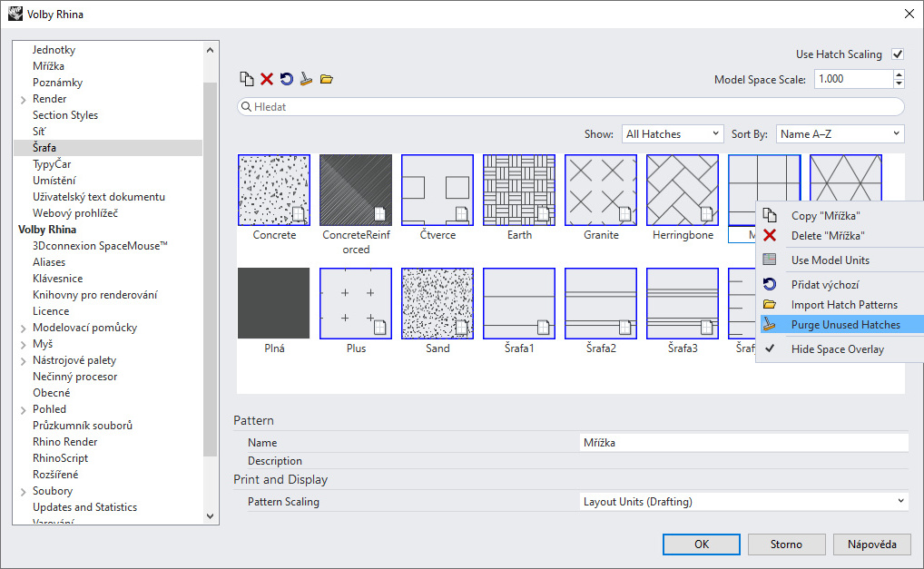Expand the Render tree node
The image size is (924, 569).
[x=23, y=99]
